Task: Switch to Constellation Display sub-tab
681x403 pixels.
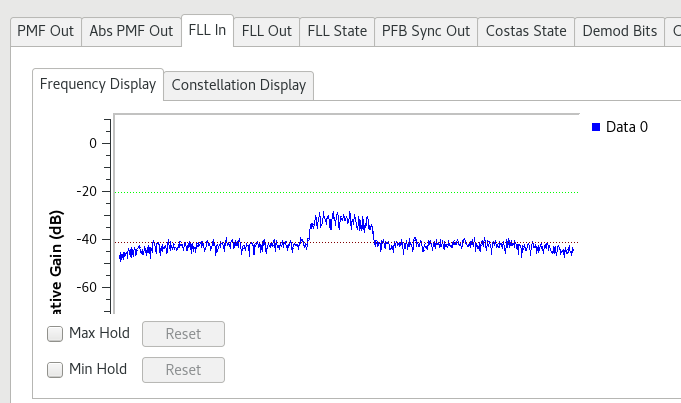Action: 239,86
